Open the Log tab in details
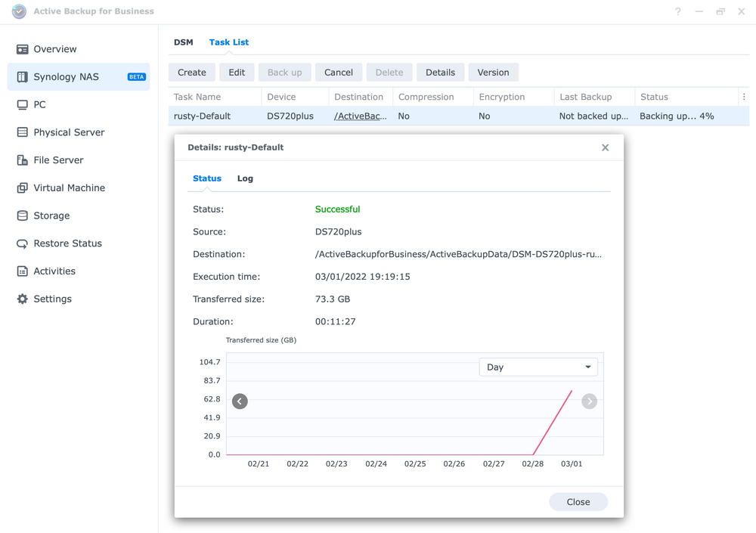Viewport: 756px width, 533px height. tap(245, 178)
